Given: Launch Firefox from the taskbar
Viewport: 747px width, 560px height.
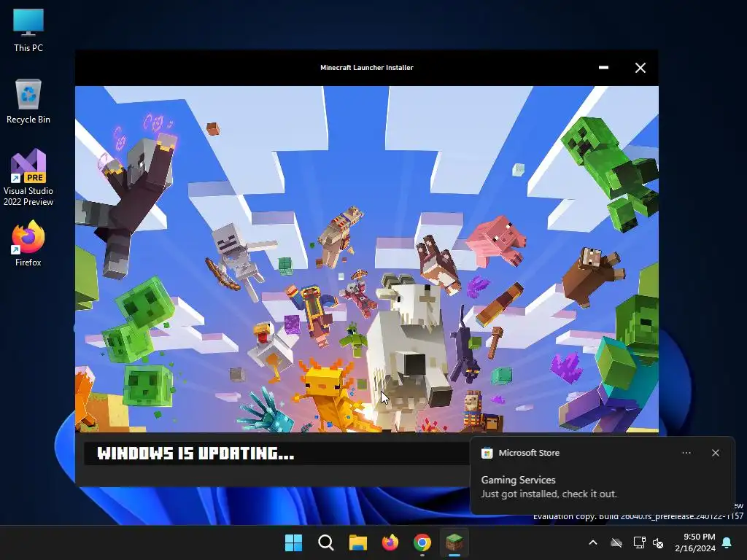Looking at the screenshot, I should pos(390,542).
